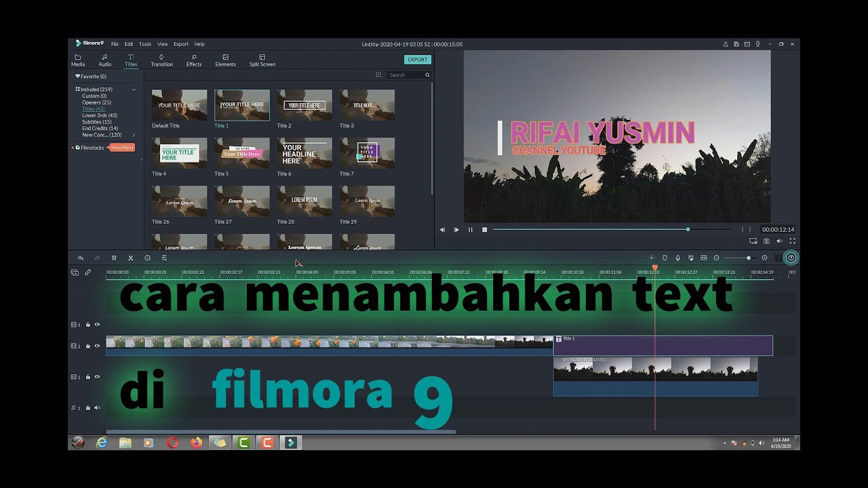The image size is (868, 488).
Task: Click the add track icon above the tracks
Action: 75,272
